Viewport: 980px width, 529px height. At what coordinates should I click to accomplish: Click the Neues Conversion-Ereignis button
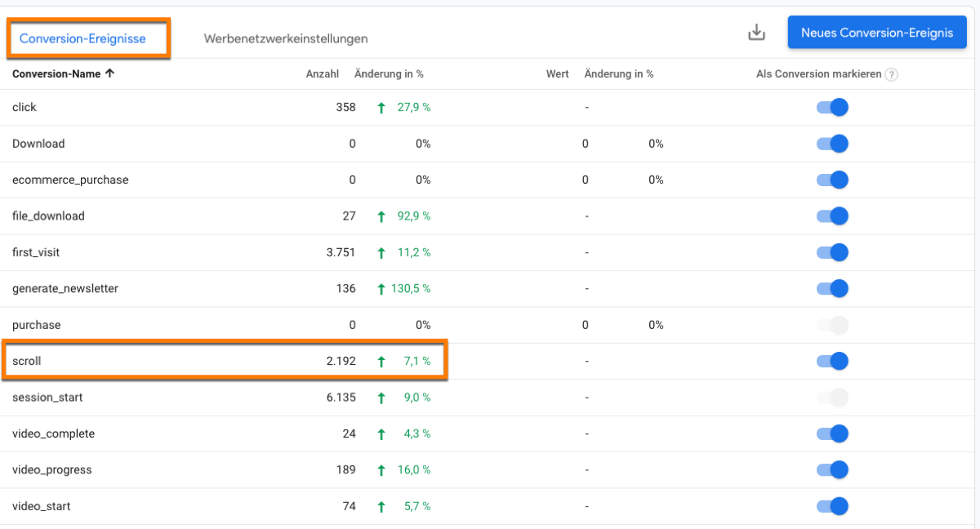click(876, 32)
